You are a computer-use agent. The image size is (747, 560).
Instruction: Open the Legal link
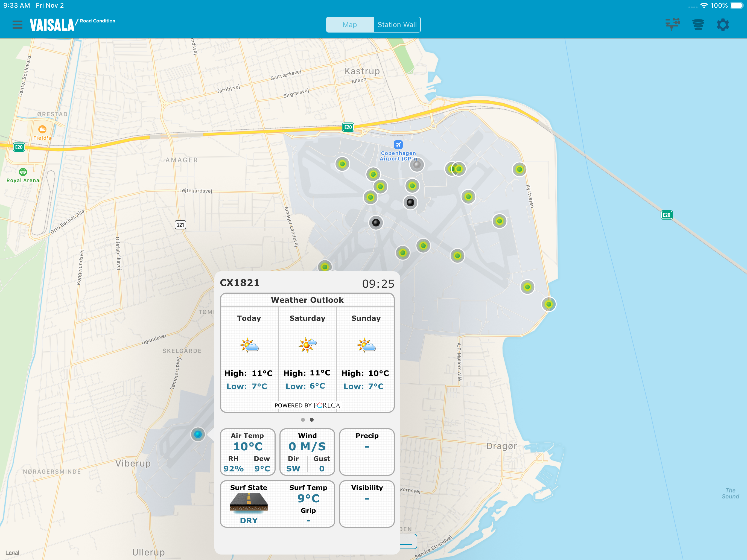pyautogui.click(x=13, y=553)
